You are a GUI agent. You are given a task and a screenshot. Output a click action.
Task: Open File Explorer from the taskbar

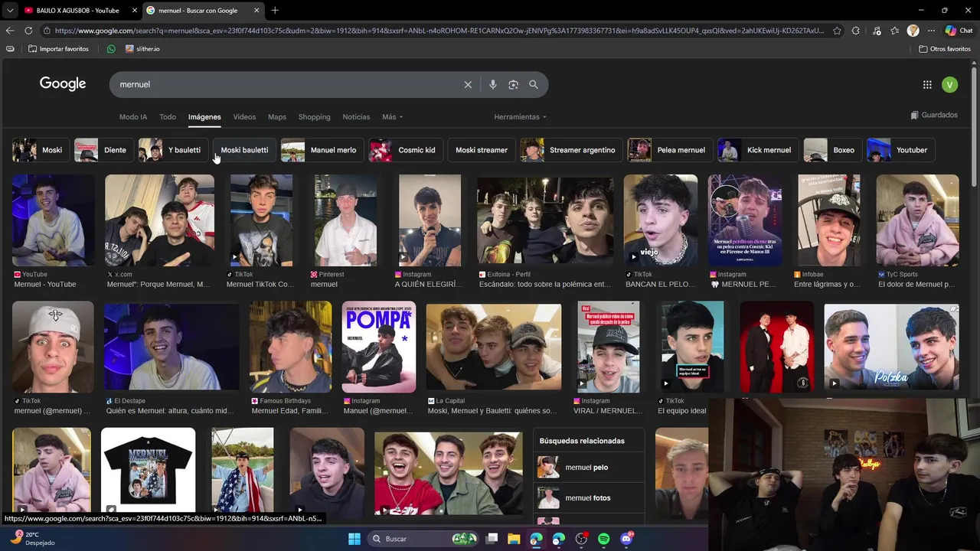tap(514, 539)
